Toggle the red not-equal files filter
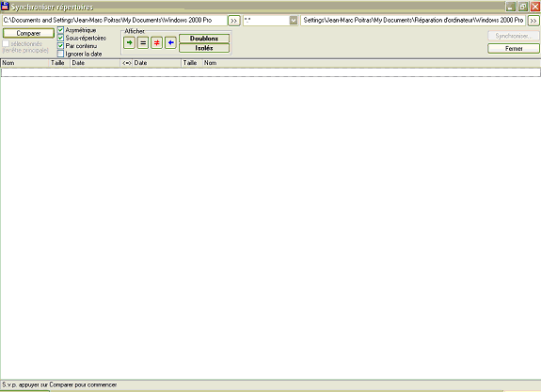 click(156, 42)
